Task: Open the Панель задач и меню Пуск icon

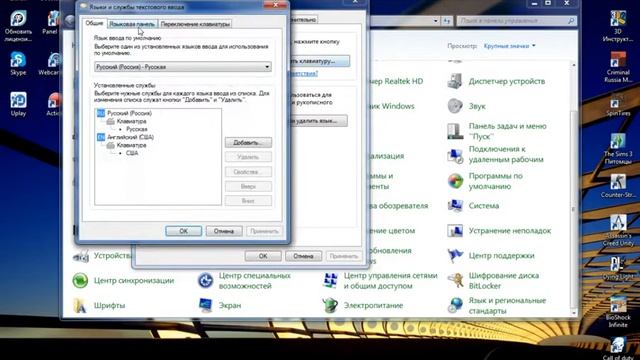Action: 455,131
